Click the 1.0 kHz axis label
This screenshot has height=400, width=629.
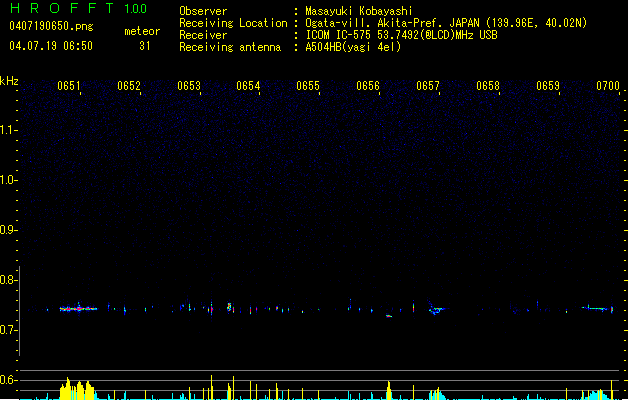(x=8, y=180)
